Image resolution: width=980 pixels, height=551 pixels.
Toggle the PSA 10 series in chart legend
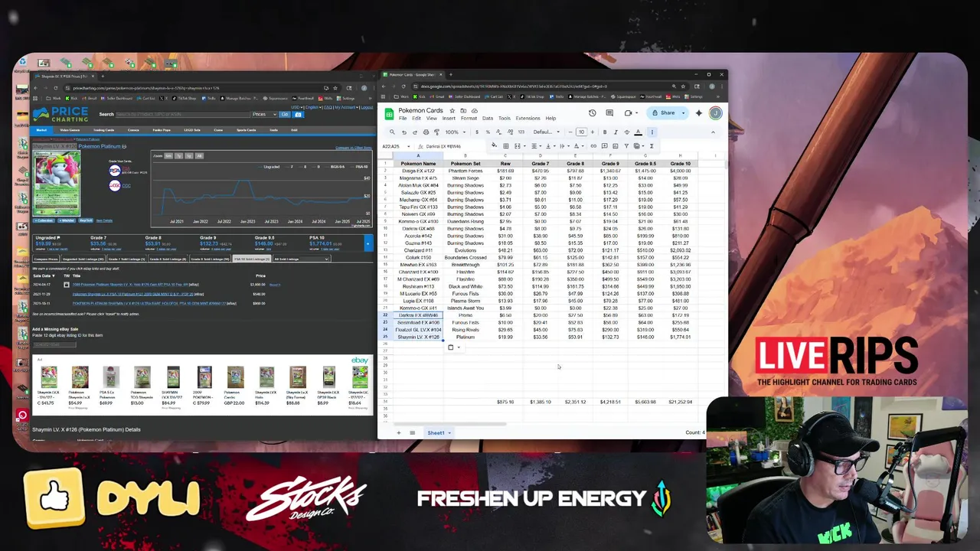tap(359, 167)
